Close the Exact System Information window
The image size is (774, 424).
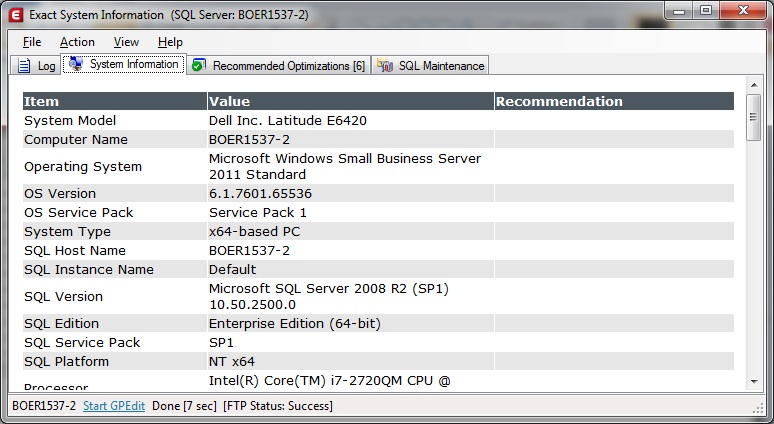(744, 10)
